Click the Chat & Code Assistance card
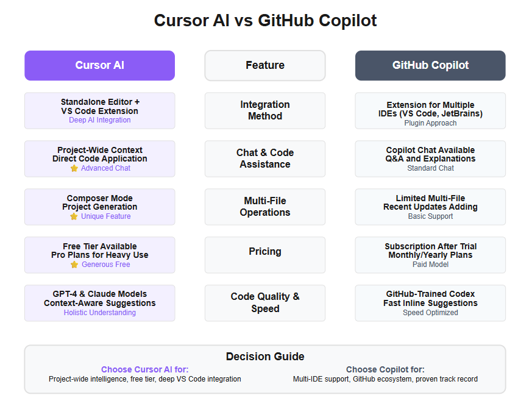 click(x=265, y=159)
